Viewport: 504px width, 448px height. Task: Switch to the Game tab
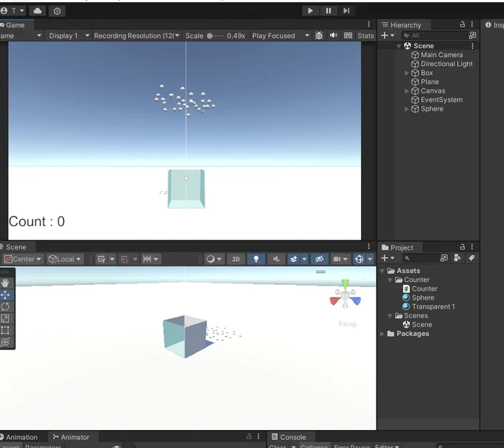point(15,25)
